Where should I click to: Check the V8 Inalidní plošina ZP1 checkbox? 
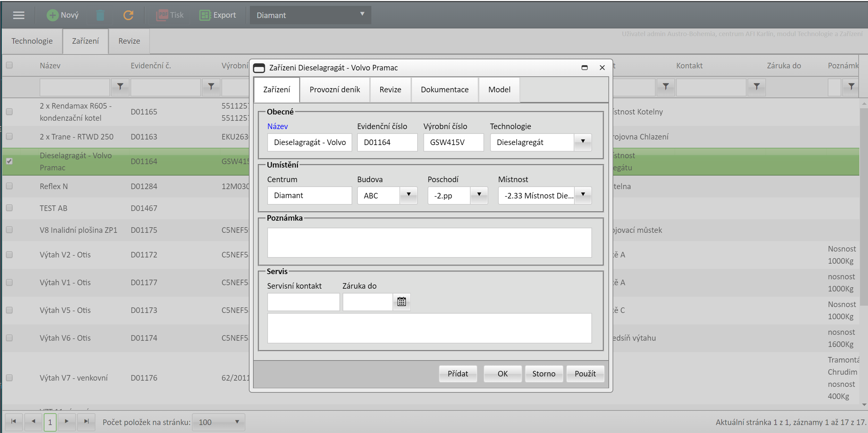pos(9,230)
